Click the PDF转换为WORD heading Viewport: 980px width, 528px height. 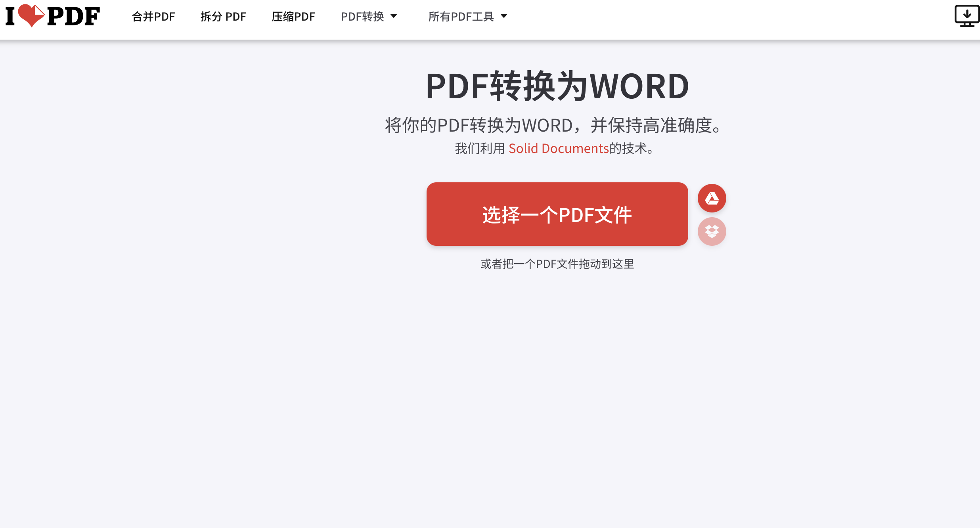tap(557, 86)
